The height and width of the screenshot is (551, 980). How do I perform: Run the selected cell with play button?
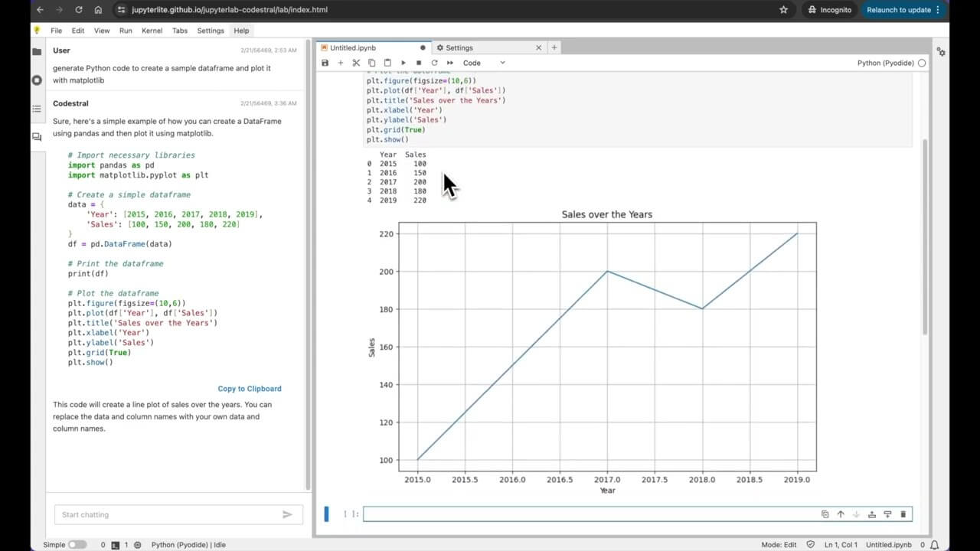(403, 63)
